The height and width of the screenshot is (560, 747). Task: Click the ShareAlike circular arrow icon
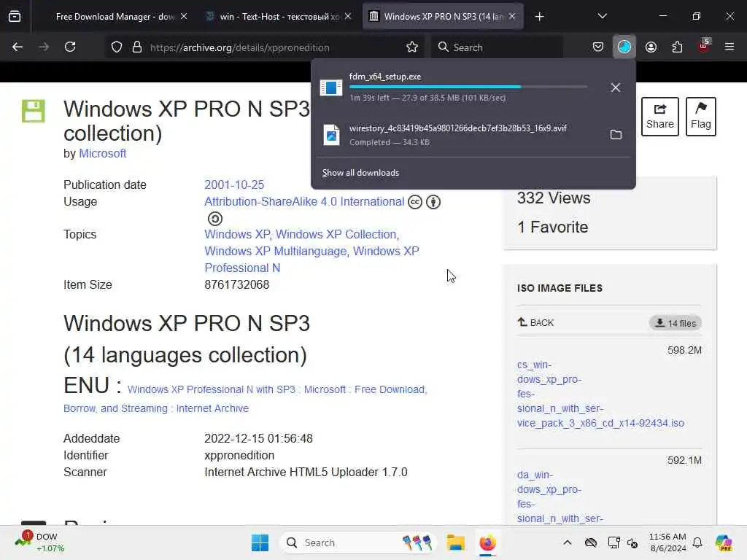[215, 219]
